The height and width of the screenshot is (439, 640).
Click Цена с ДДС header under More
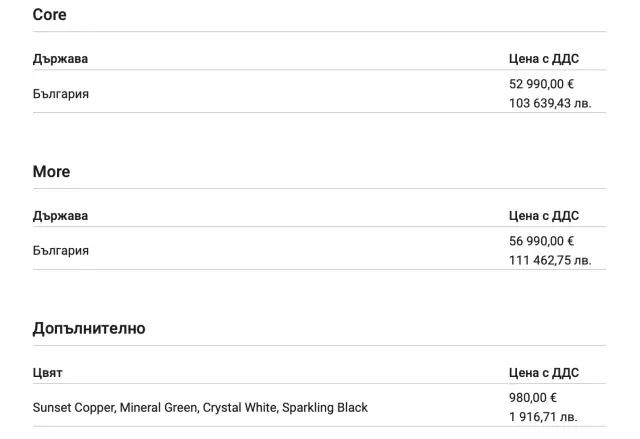click(x=543, y=216)
